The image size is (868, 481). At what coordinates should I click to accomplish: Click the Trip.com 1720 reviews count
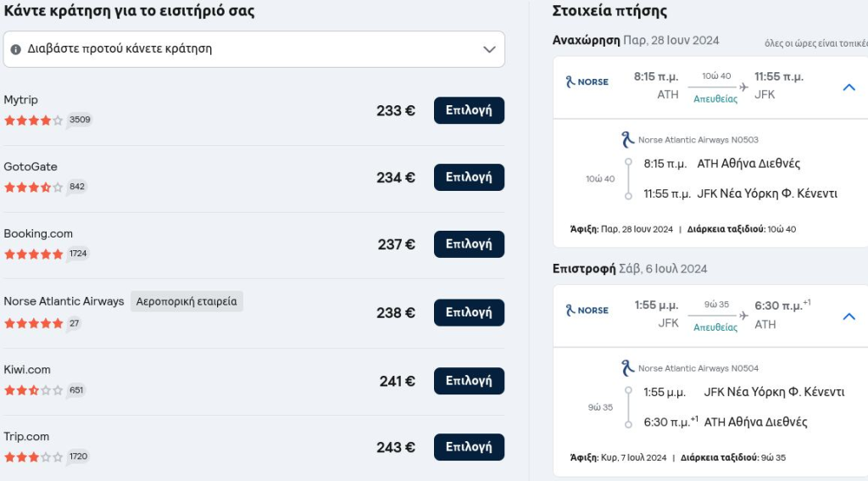[x=78, y=456]
